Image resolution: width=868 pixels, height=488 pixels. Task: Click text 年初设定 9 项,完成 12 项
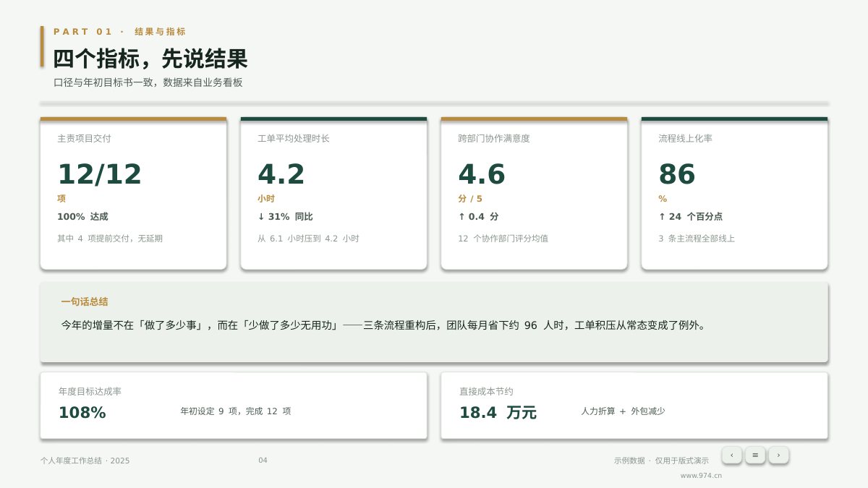tap(236, 411)
